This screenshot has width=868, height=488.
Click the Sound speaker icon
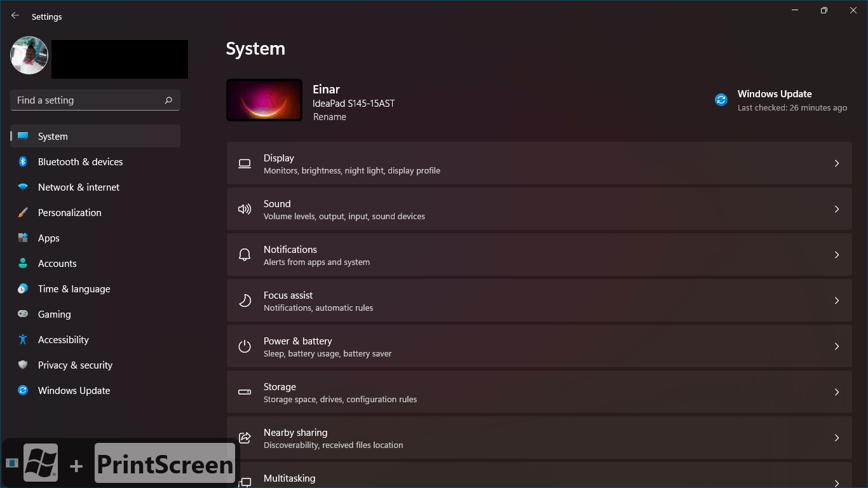tap(245, 209)
